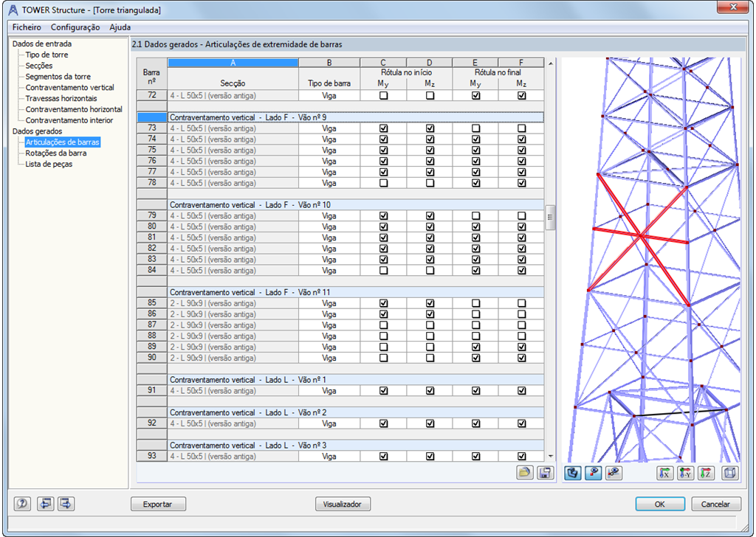756x537 pixels.
Task: Select column B header
Action: [x=329, y=63]
